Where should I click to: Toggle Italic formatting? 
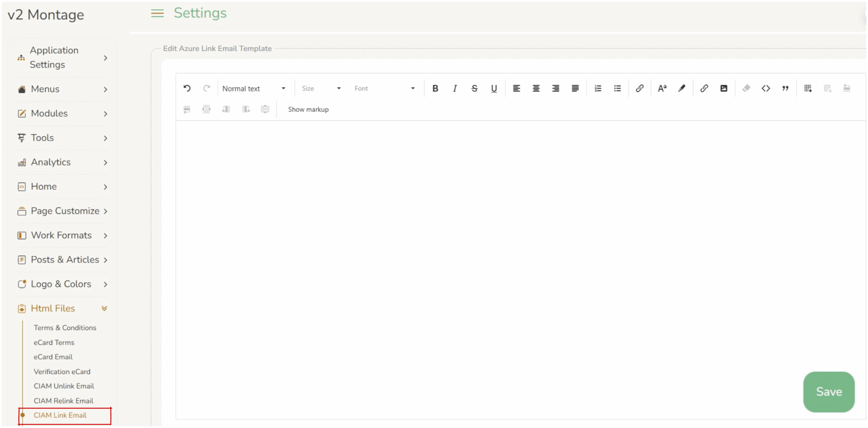click(x=455, y=89)
